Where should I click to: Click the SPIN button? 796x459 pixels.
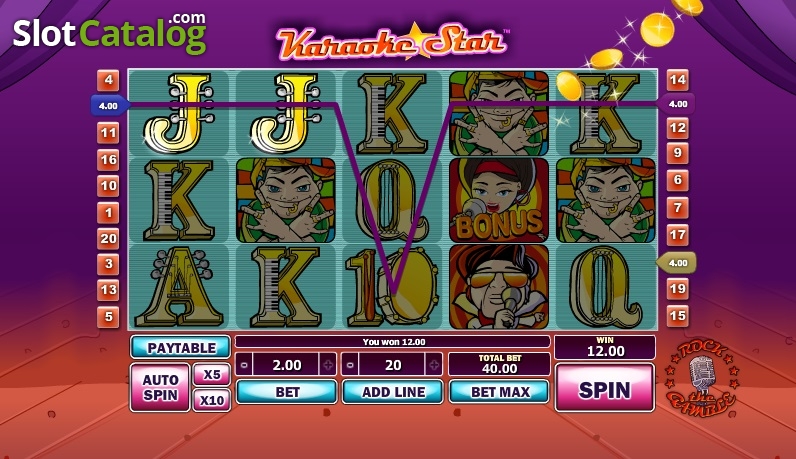coord(605,389)
